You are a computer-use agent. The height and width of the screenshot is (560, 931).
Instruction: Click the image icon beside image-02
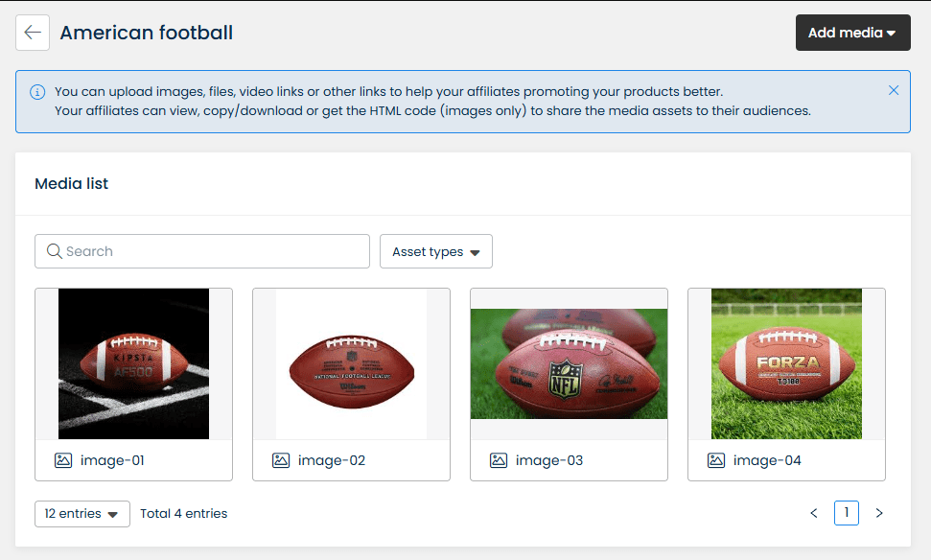pos(281,460)
